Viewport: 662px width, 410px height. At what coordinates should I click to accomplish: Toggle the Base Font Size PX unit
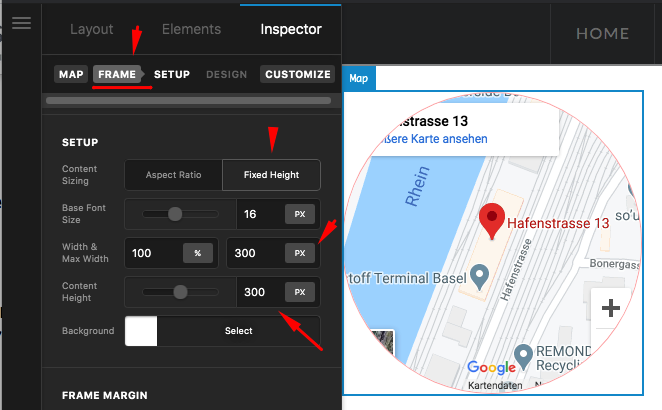click(x=300, y=214)
